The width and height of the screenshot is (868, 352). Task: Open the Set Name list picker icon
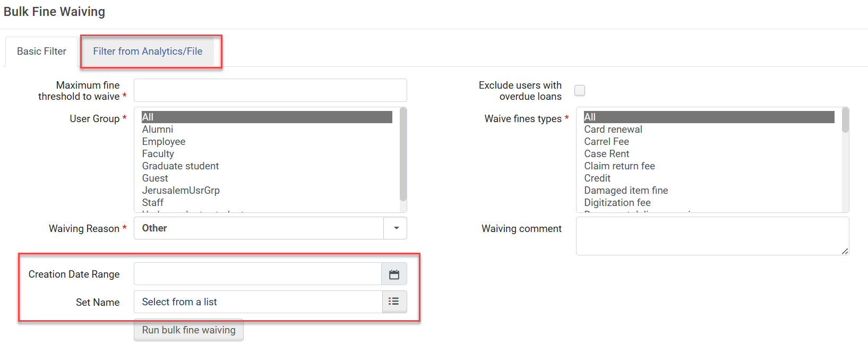394,302
